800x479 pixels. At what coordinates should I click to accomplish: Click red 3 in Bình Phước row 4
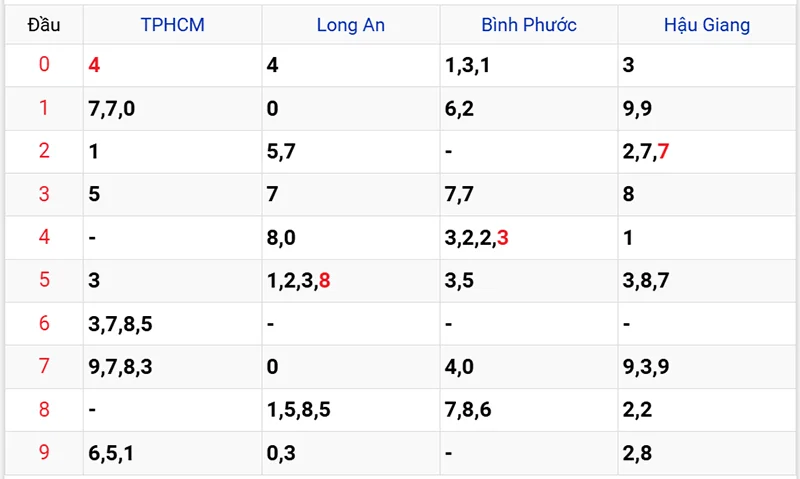click(x=502, y=238)
